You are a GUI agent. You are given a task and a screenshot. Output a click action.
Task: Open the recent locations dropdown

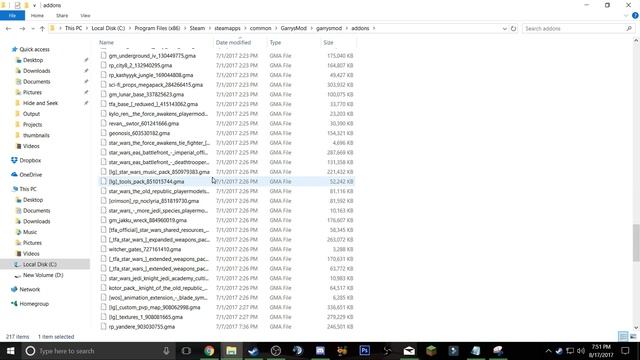(33, 29)
